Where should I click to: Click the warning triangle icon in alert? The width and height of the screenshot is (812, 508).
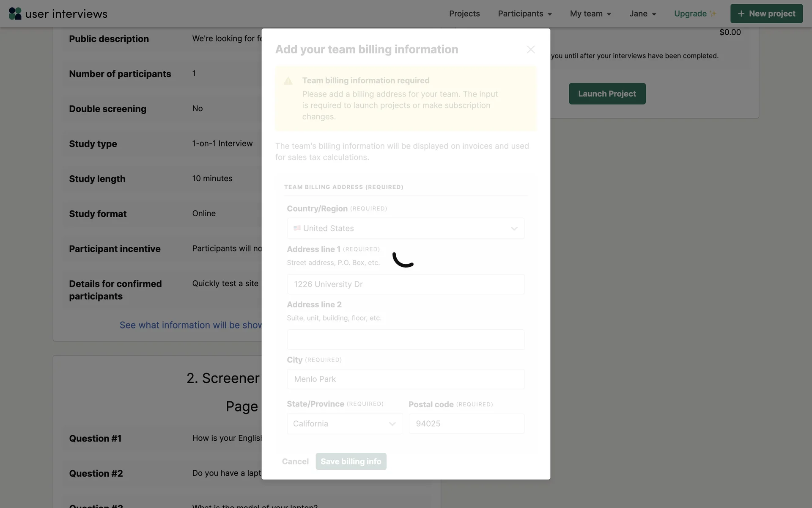coord(288,81)
